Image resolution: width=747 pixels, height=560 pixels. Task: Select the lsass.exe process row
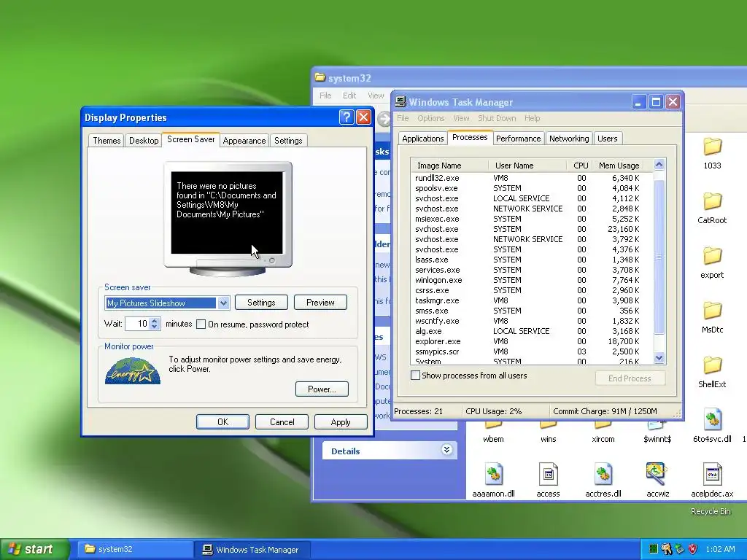pyautogui.click(x=527, y=260)
